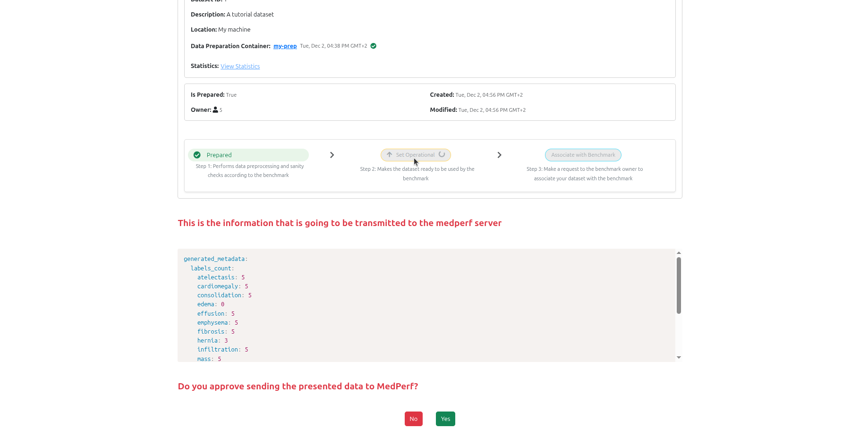Click the green checkmark inside the Prepared pill
This screenshot has width=868, height=437.
tap(196, 155)
